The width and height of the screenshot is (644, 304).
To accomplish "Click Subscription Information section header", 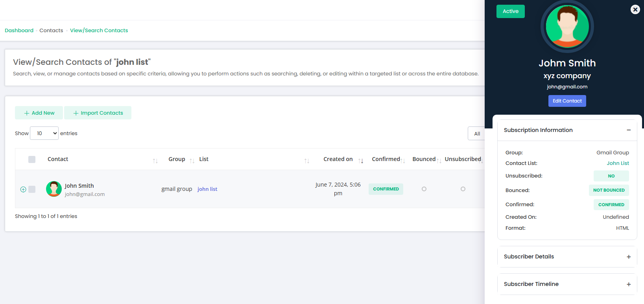I will [567, 130].
